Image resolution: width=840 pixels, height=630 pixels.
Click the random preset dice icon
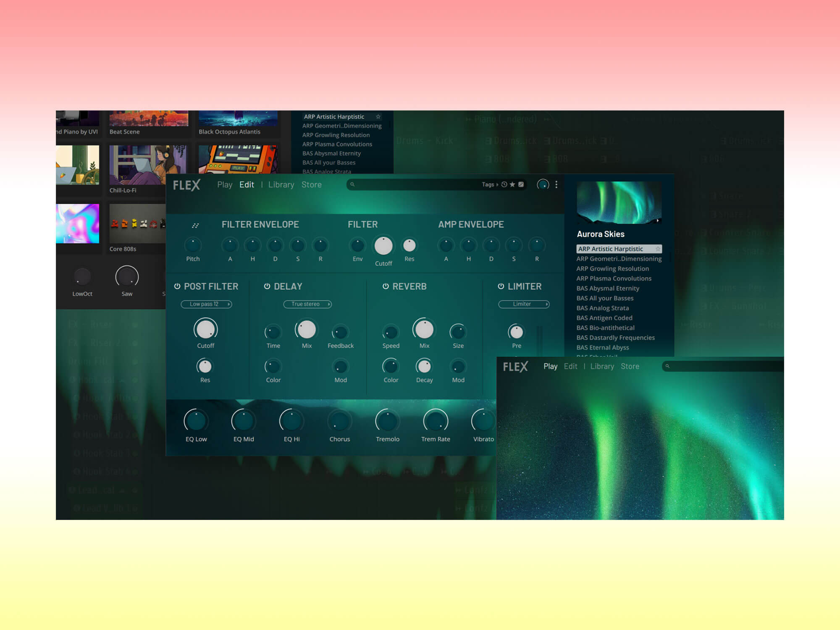pos(521,184)
